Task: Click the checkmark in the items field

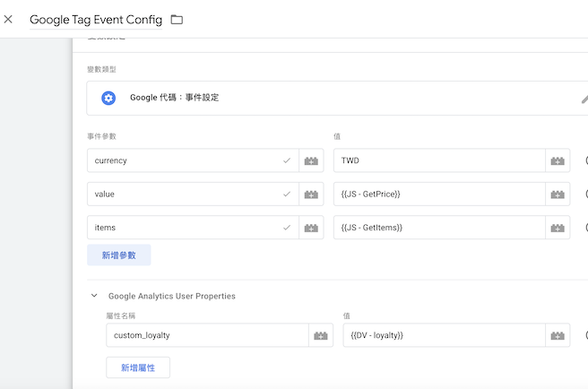Action: click(x=287, y=228)
